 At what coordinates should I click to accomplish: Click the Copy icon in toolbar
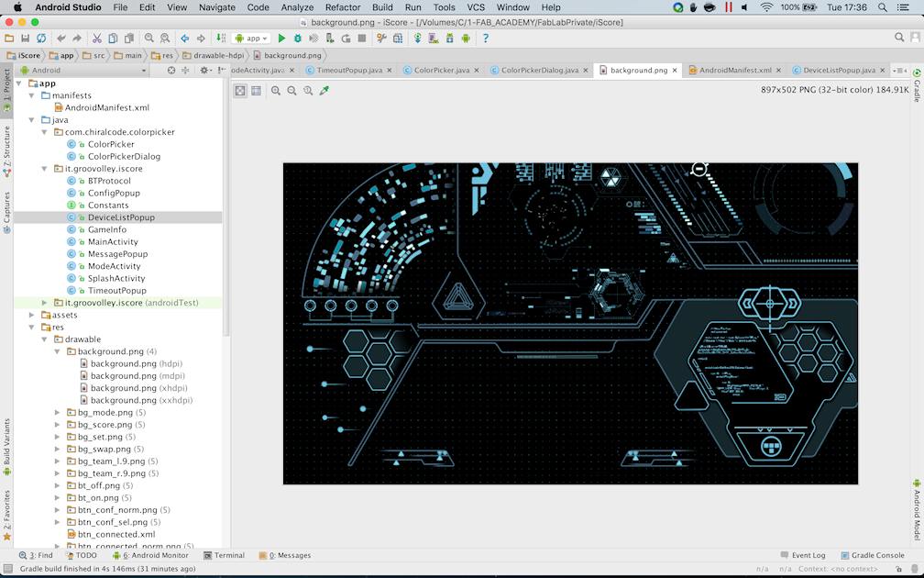tap(113, 39)
